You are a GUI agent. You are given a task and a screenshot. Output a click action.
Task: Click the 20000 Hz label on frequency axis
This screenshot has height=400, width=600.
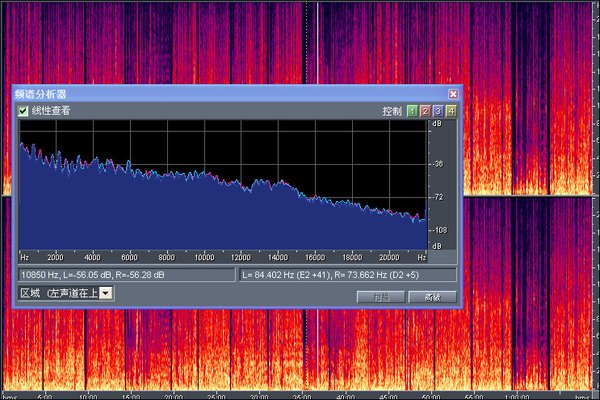tap(388, 256)
